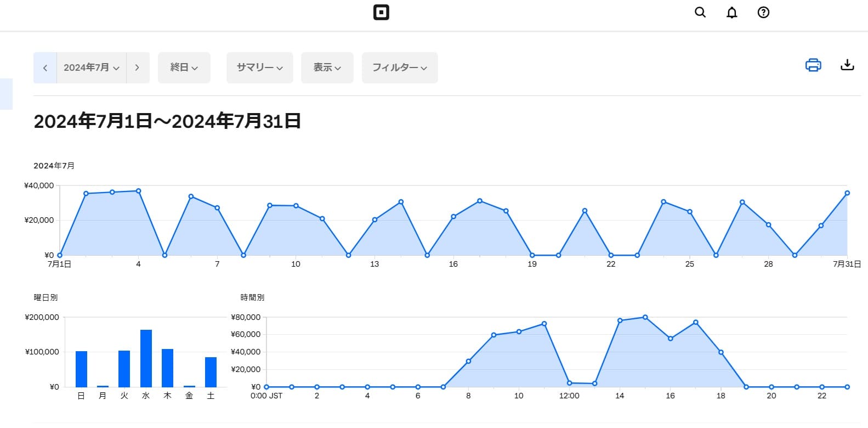Click the 7月31日 data point
Screen dimensions: 868x428
tap(847, 193)
